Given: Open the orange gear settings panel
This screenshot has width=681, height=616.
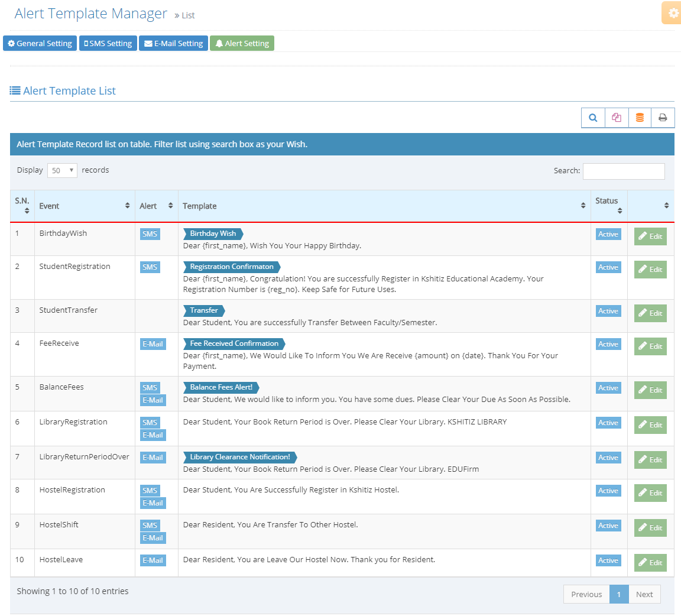Looking at the screenshot, I should (673, 13).
